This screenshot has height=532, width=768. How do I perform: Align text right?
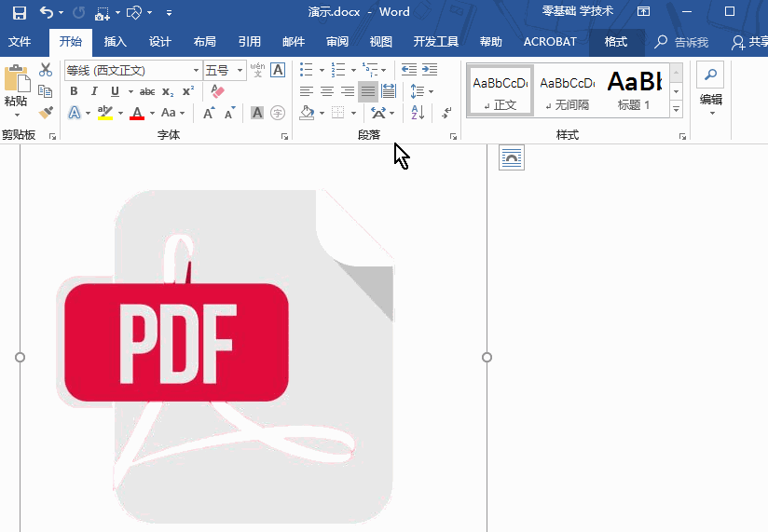pyautogui.click(x=348, y=91)
